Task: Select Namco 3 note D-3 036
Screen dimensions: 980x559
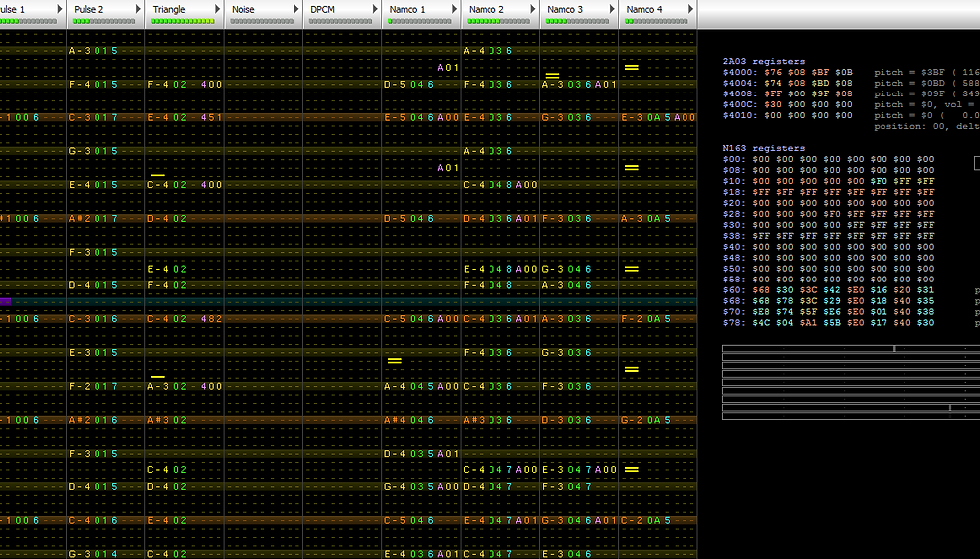Action: pos(567,420)
